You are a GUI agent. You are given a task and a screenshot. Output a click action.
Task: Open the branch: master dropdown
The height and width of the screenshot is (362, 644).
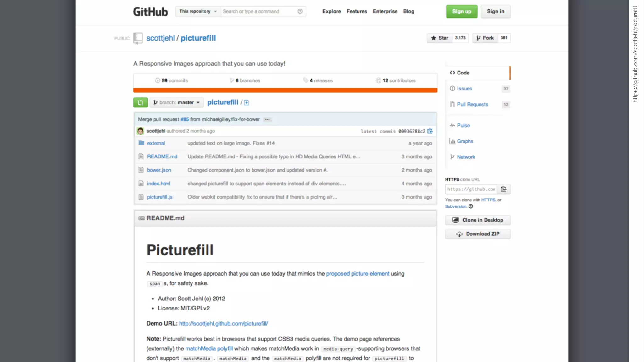tap(176, 102)
